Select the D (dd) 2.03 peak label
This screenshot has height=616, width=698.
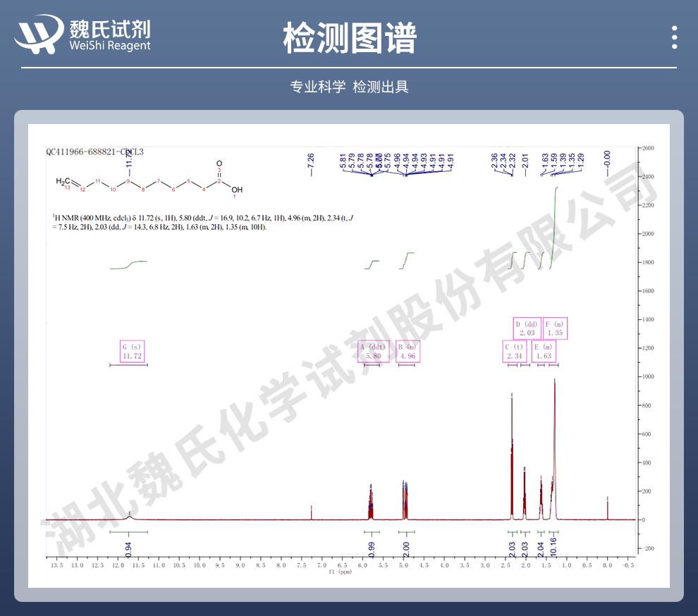coord(527,328)
